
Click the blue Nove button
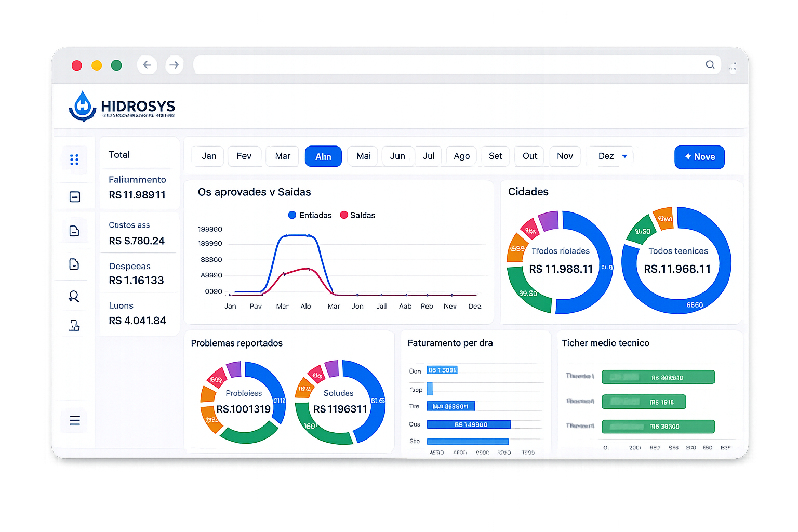[x=699, y=157]
